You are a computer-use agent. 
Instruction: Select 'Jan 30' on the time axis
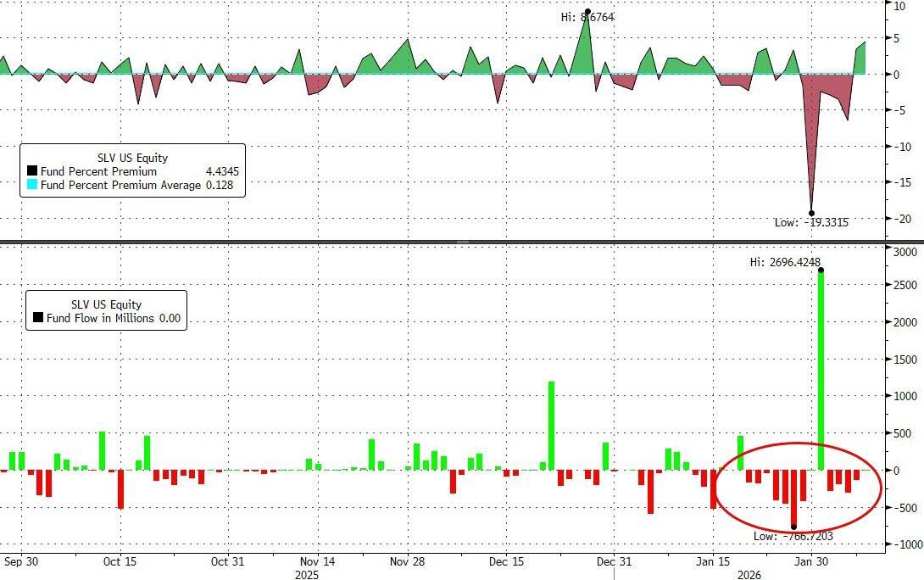(x=811, y=561)
